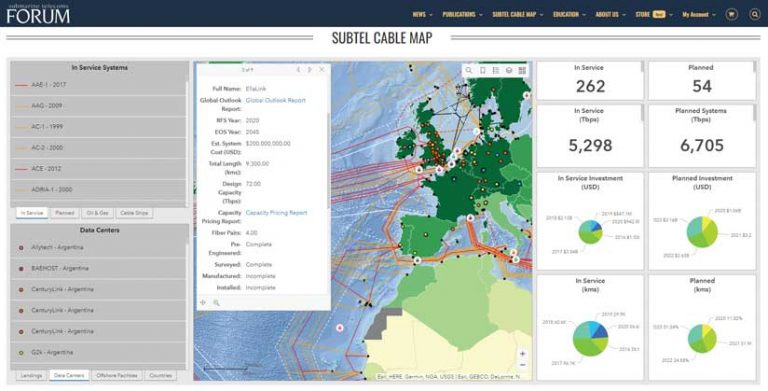Screen dimensions: 768x391
Task: Switch to the Cable Ships tab
Action: click(134, 213)
